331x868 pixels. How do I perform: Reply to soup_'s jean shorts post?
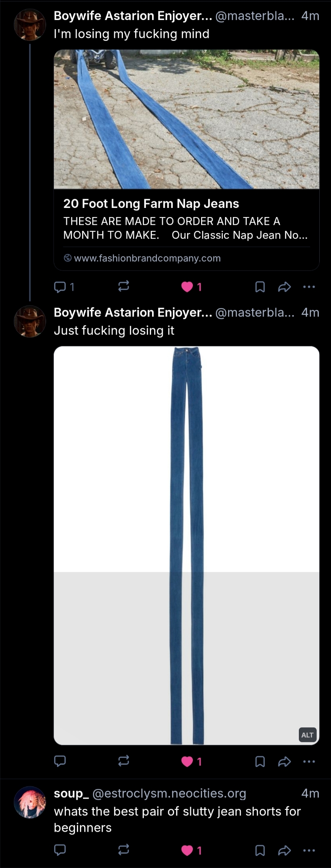[60, 850]
